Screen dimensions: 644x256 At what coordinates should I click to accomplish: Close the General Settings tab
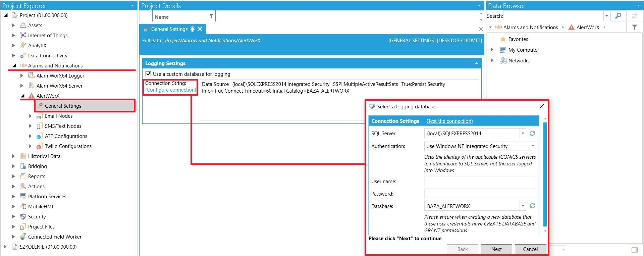pyautogui.click(x=200, y=29)
